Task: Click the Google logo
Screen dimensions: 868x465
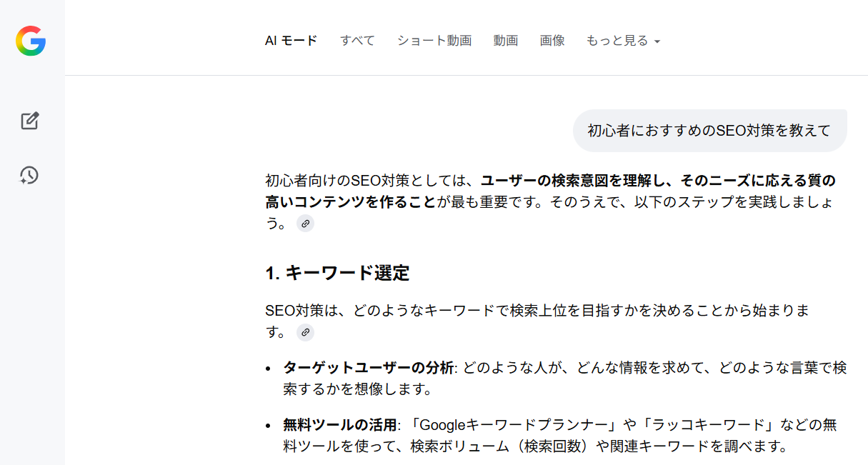Action: pos(31,41)
